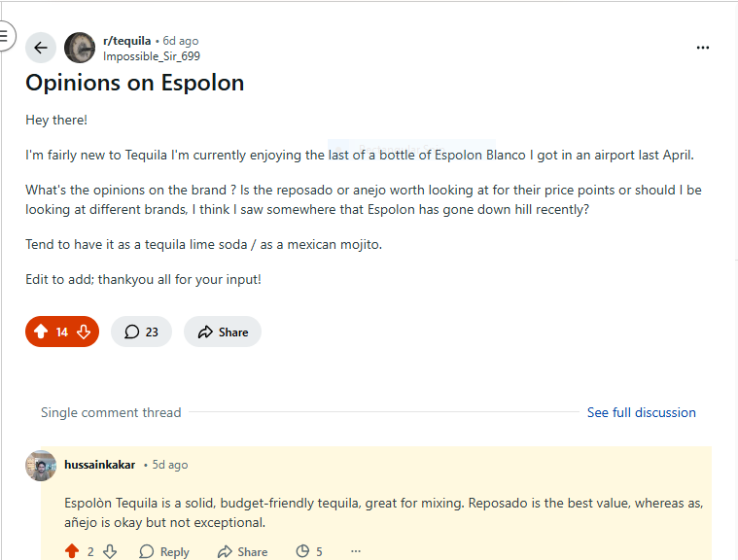738x560 pixels.
Task: Click hussainkakar's profile avatar
Action: pyautogui.click(x=41, y=466)
